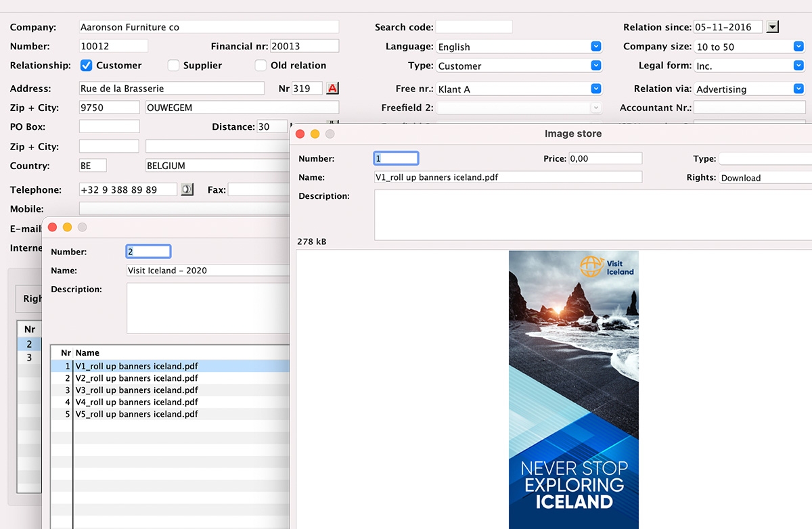Open the Relation since date picker arrow

click(773, 27)
